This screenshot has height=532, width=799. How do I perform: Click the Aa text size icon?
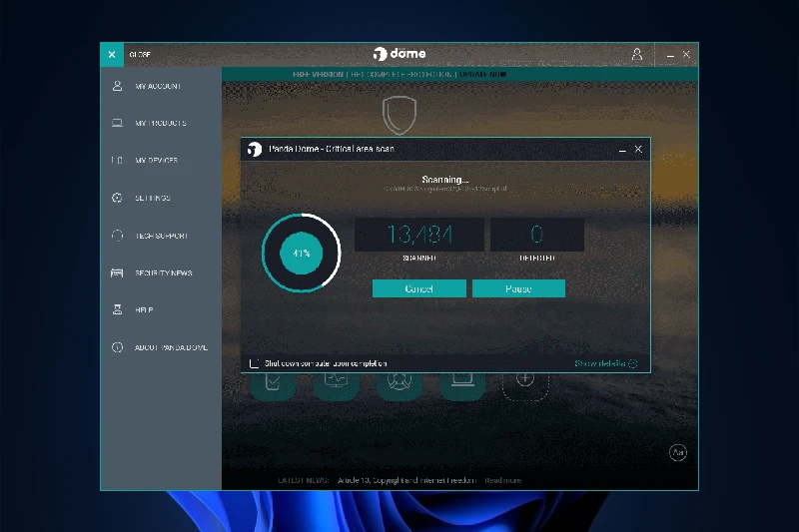[x=678, y=452]
